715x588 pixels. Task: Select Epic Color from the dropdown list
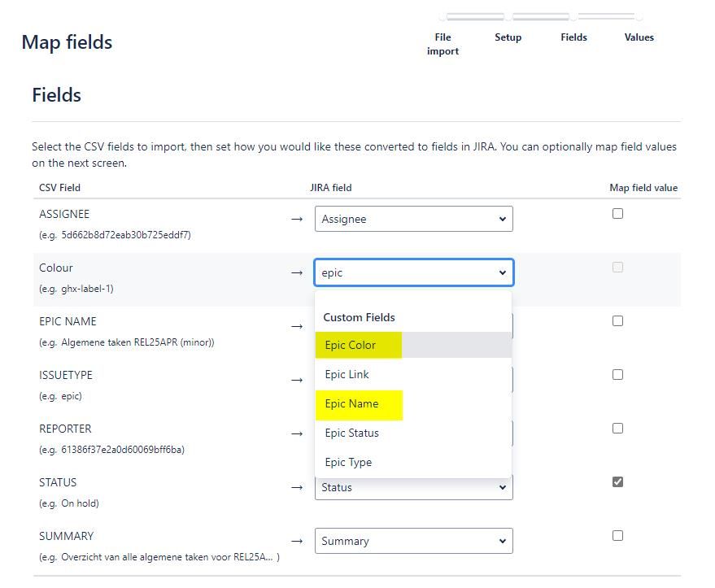(413, 345)
